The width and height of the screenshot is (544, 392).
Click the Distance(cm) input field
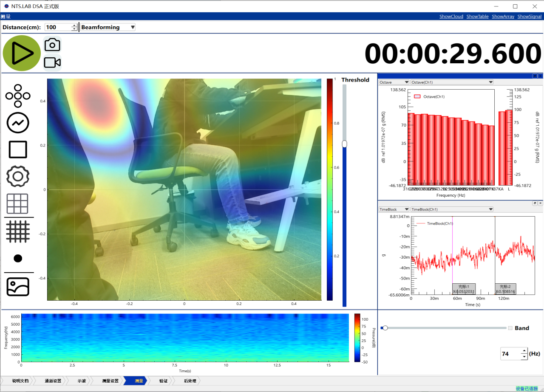click(x=58, y=27)
